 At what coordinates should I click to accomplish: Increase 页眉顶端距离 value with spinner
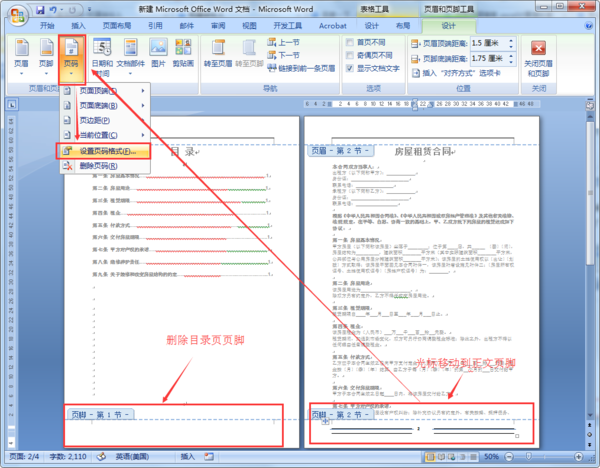point(511,40)
